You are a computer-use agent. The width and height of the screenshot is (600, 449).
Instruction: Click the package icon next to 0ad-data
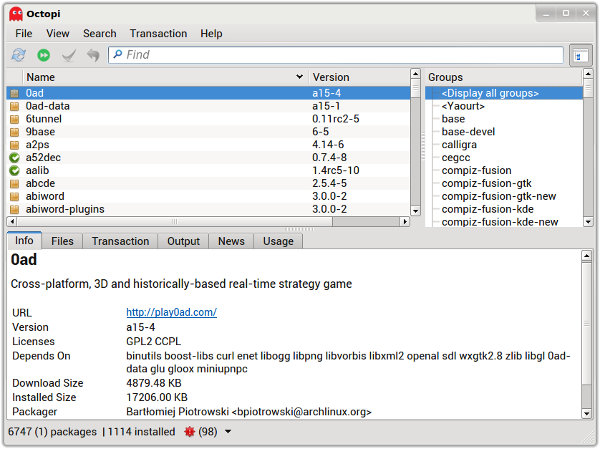[x=15, y=106]
